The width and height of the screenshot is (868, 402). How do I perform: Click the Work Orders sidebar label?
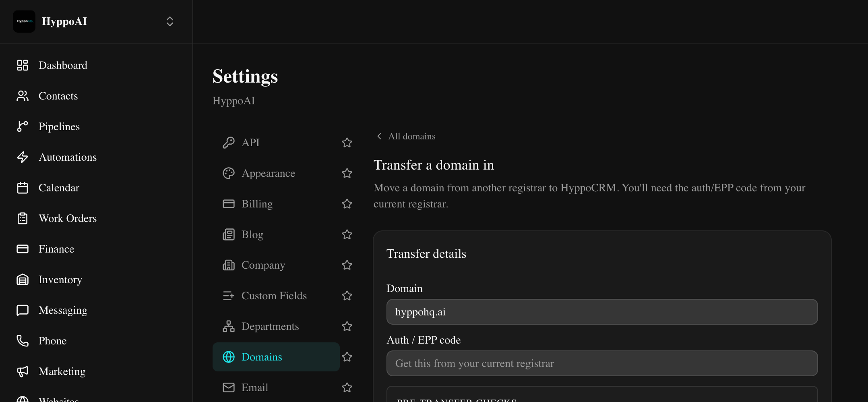(x=68, y=218)
